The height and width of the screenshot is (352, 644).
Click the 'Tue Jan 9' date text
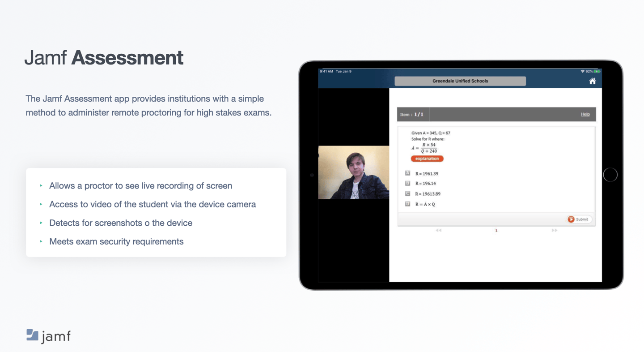point(343,71)
